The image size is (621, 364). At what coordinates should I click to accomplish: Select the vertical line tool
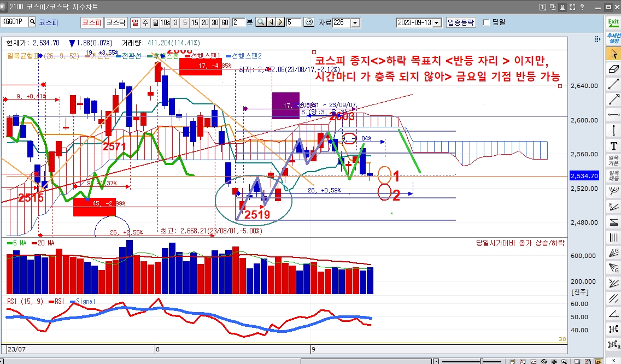(613, 130)
